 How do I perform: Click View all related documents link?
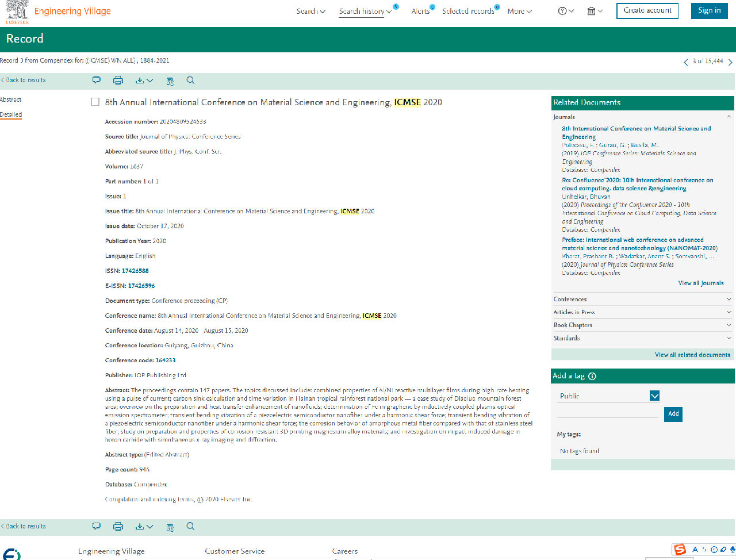click(x=692, y=355)
